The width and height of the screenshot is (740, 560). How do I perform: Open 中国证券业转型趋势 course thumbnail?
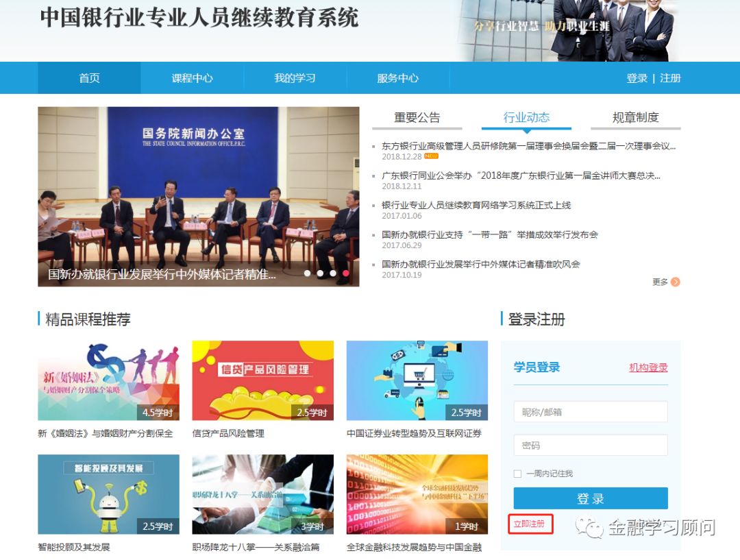coord(417,380)
